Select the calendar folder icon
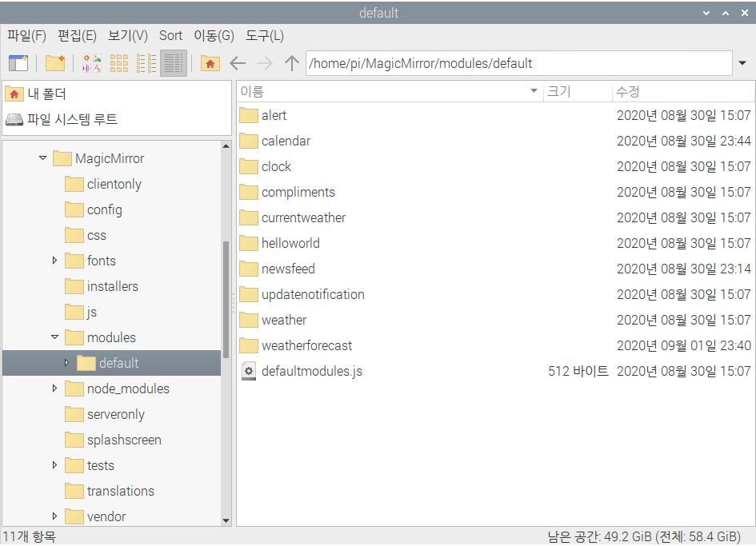 coord(249,141)
